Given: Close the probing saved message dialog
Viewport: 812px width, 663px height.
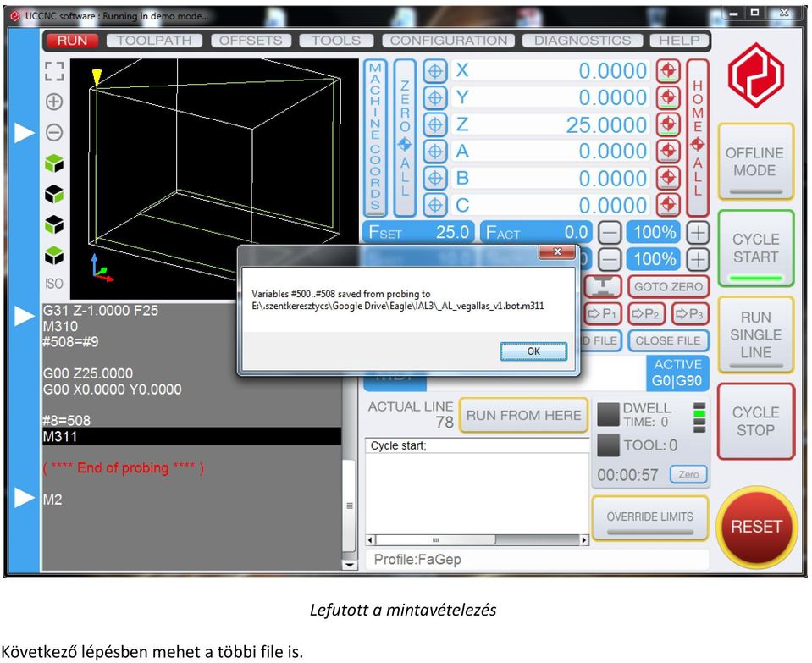Looking at the screenshot, I should pos(557,251).
